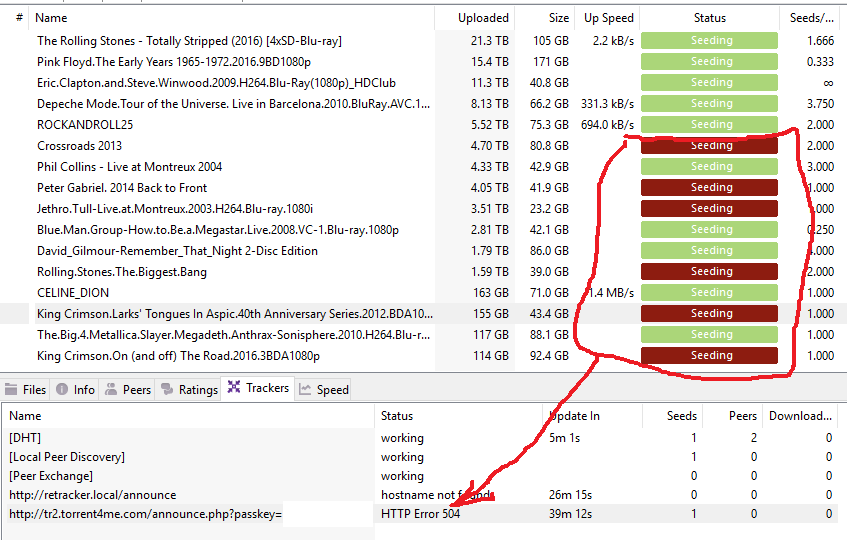
Task: Select Phil Collins Live at Montreux torrent
Action: tap(129, 167)
